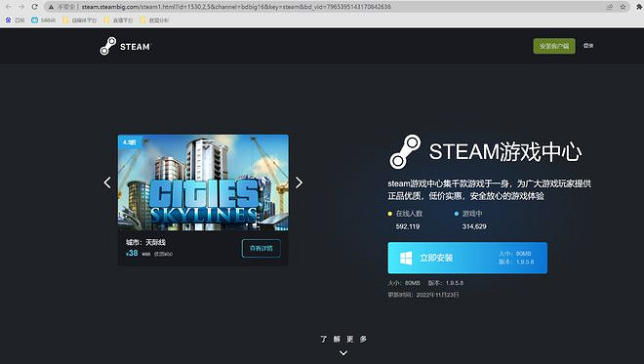Click the green 安装客户端 button

coord(554,46)
